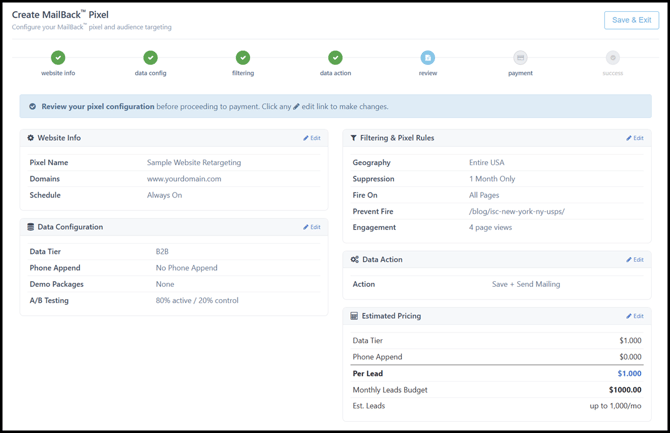Go to the data action step icon
Viewport: 670px width, 433px height.
[x=335, y=57]
